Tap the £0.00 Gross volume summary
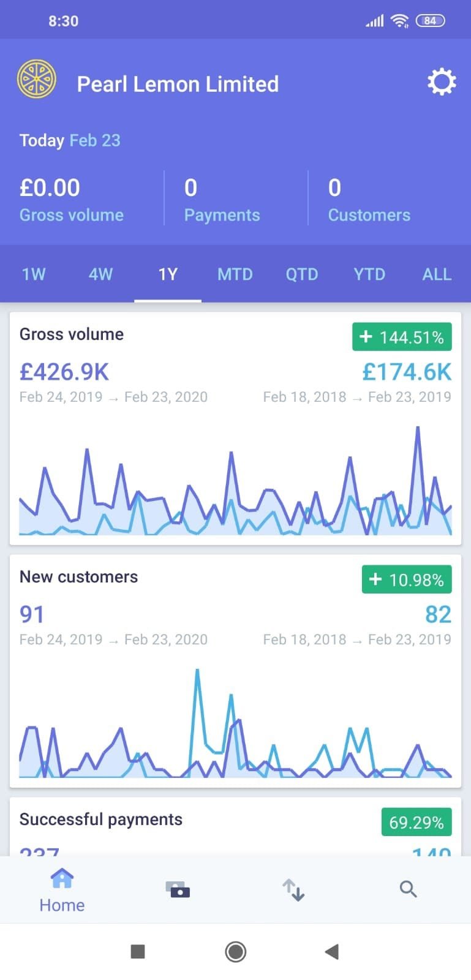Screen dimensions: 471x980 point(72,200)
